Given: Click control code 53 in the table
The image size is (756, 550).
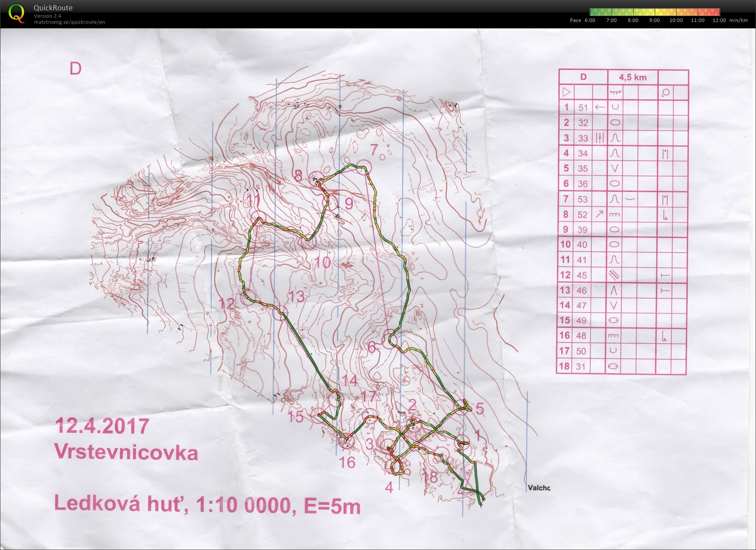Looking at the screenshot, I should (x=583, y=199).
